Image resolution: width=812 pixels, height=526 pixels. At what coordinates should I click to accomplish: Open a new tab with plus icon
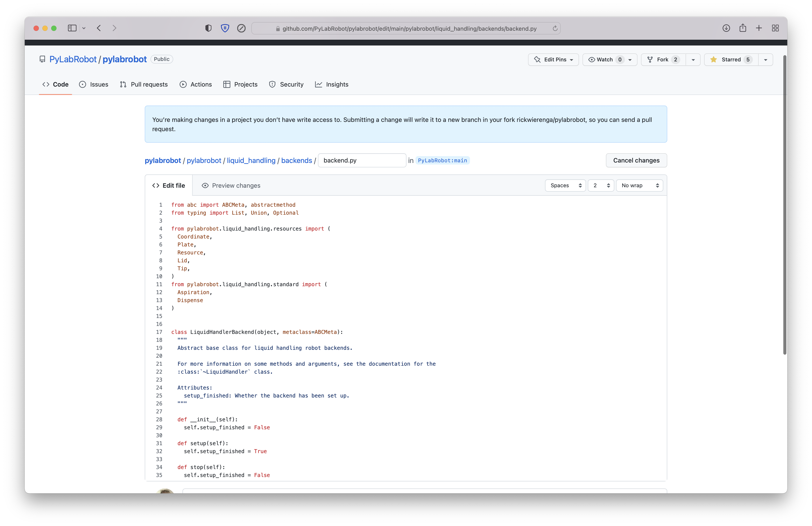point(759,28)
